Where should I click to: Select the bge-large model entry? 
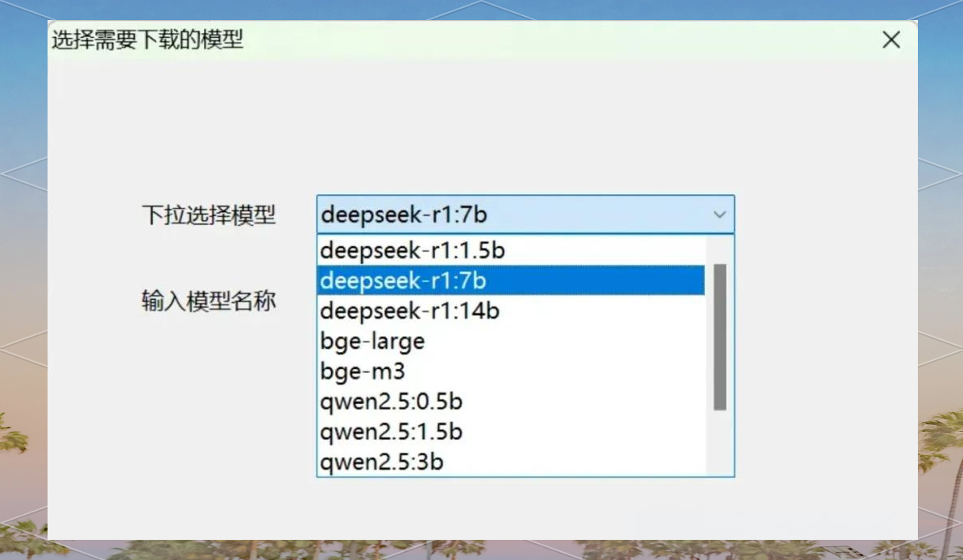point(511,341)
